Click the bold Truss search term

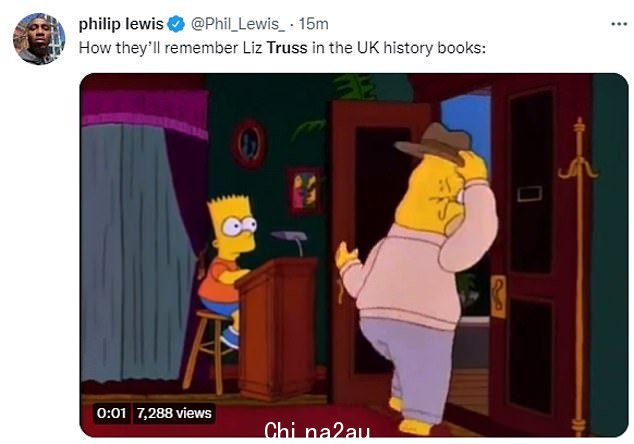(x=287, y=48)
